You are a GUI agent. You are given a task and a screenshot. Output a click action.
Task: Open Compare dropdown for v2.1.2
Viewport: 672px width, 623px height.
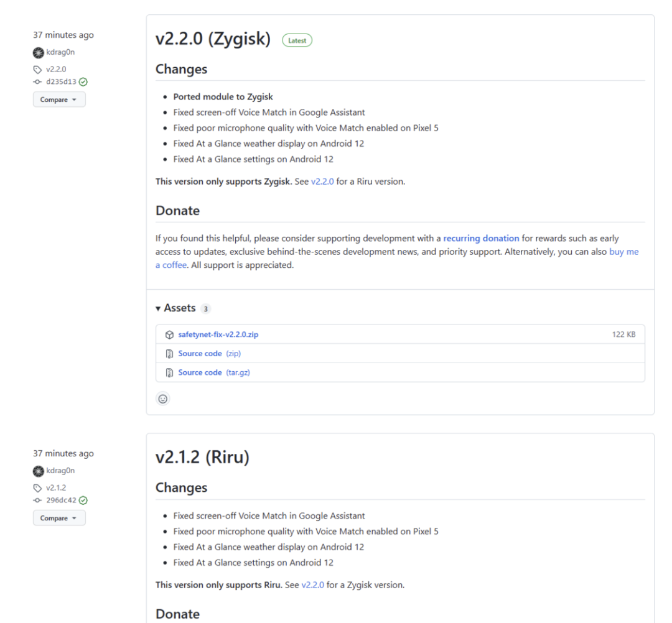[59, 518]
